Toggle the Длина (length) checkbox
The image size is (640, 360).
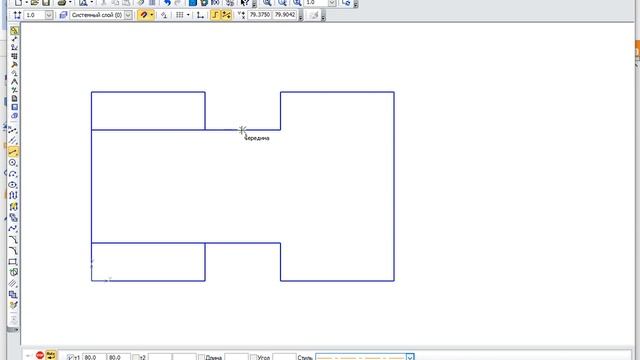[201, 358]
